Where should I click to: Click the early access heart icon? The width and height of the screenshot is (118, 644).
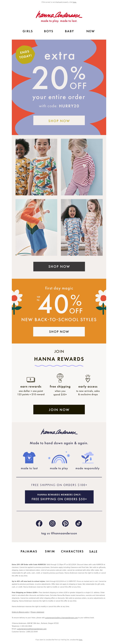[x=88, y=378]
